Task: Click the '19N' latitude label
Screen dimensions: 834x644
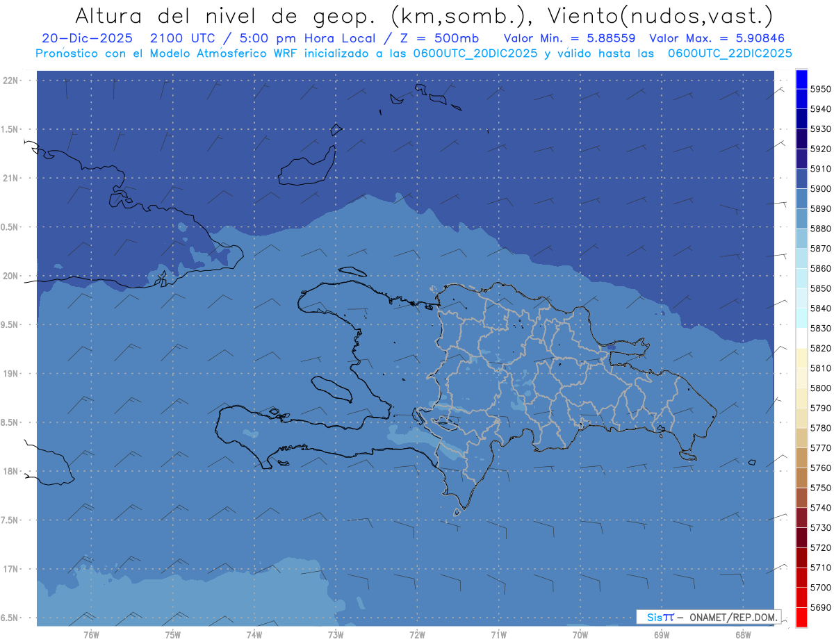Action: point(10,374)
